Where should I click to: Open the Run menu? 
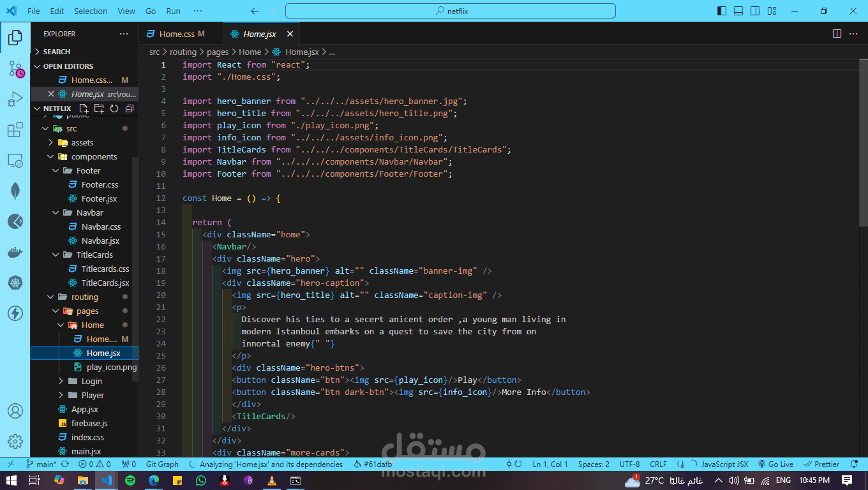coord(173,11)
